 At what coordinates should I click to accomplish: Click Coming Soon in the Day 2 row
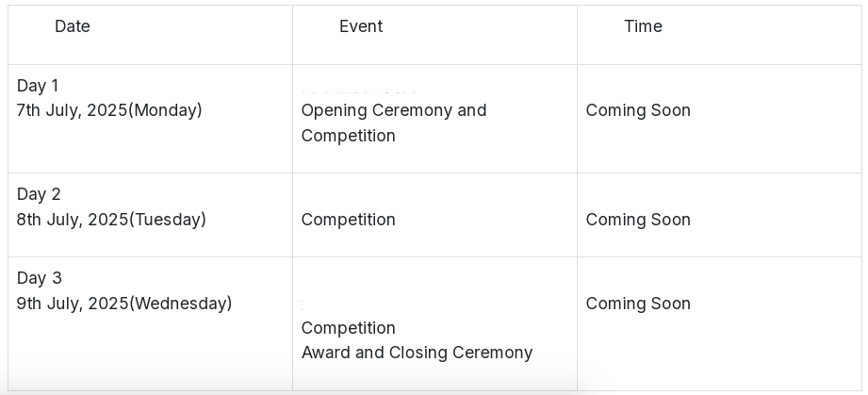(x=638, y=220)
